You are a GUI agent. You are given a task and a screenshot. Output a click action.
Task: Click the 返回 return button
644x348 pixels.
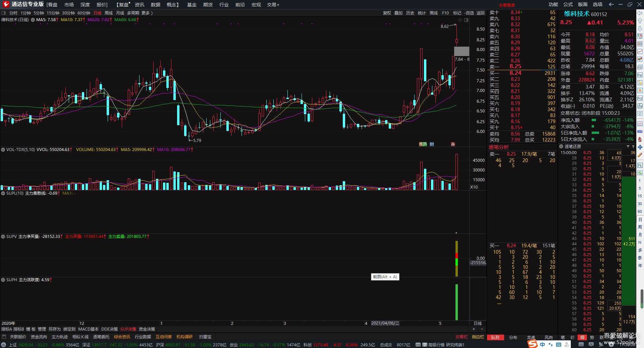(481, 13)
